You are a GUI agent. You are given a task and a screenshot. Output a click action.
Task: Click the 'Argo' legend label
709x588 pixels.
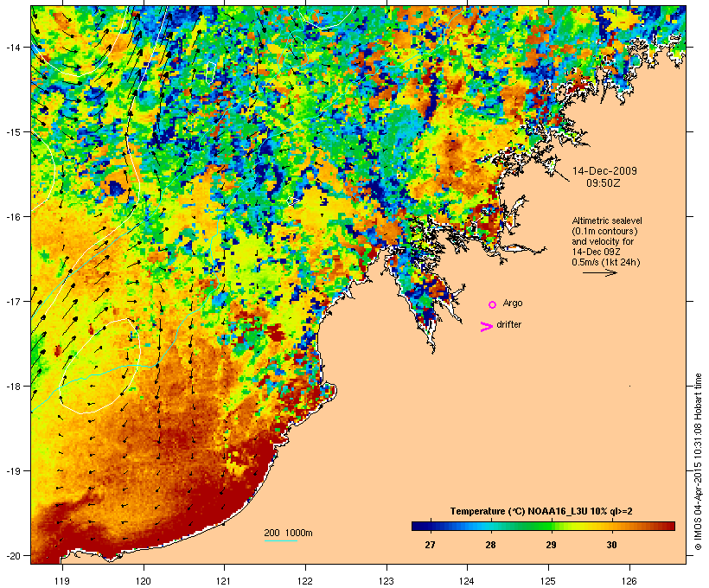pos(513,303)
